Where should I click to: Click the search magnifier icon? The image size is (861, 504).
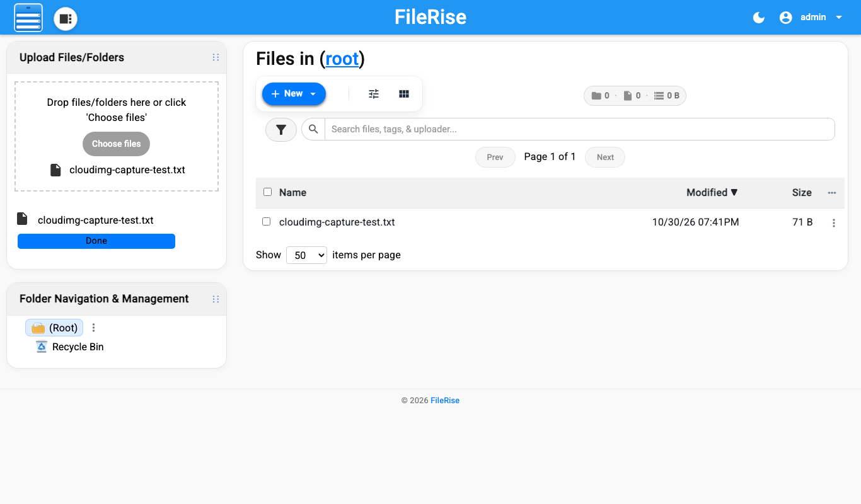(313, 129)
